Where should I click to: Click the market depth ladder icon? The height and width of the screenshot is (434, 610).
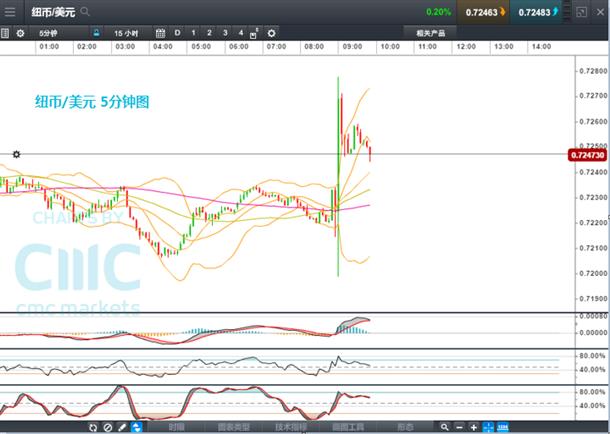pyautogui.click(x=568, y=12)
